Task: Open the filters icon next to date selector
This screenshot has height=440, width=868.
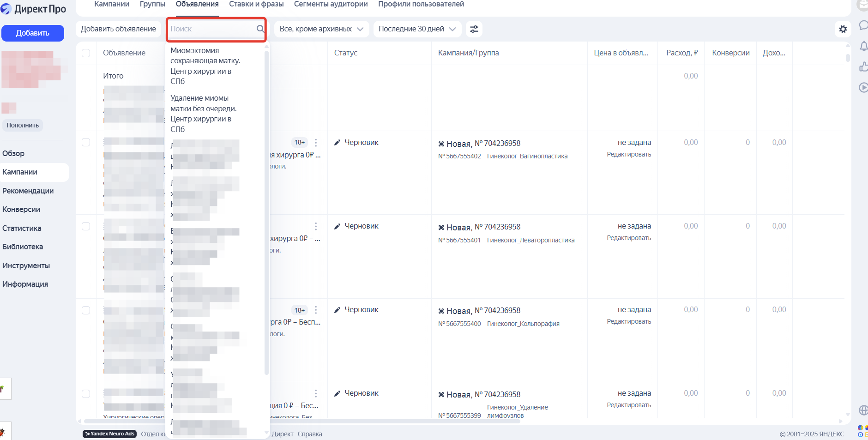Action: 474,29
